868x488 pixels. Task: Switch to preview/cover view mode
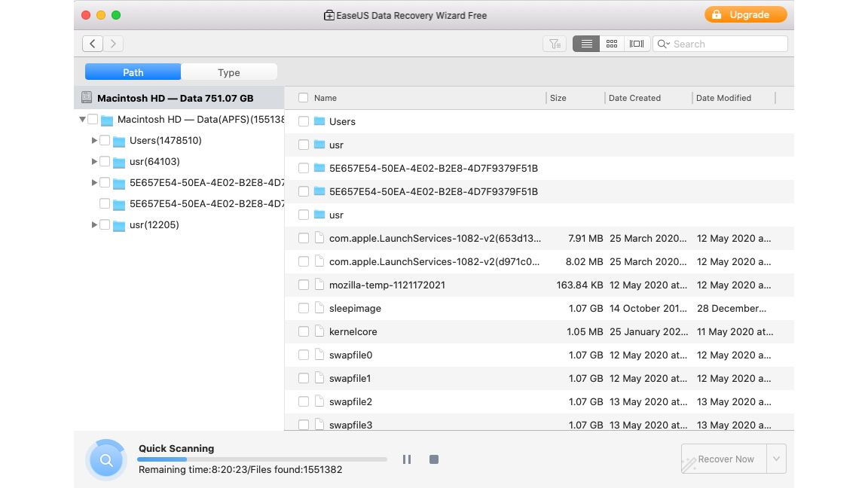(636, 44)
